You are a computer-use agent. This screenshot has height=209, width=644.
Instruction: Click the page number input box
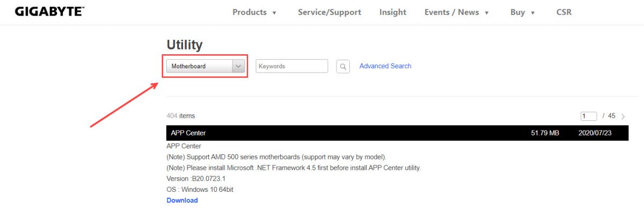point(589,116)
